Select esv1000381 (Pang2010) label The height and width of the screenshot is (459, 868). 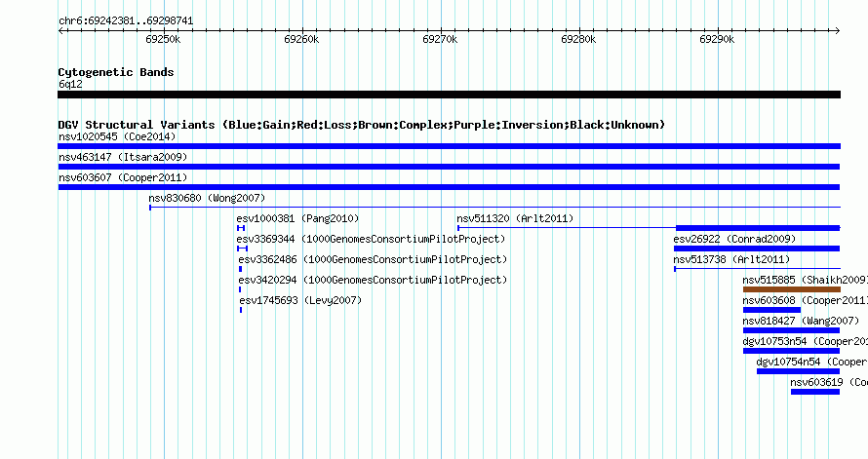coord(297,218)
